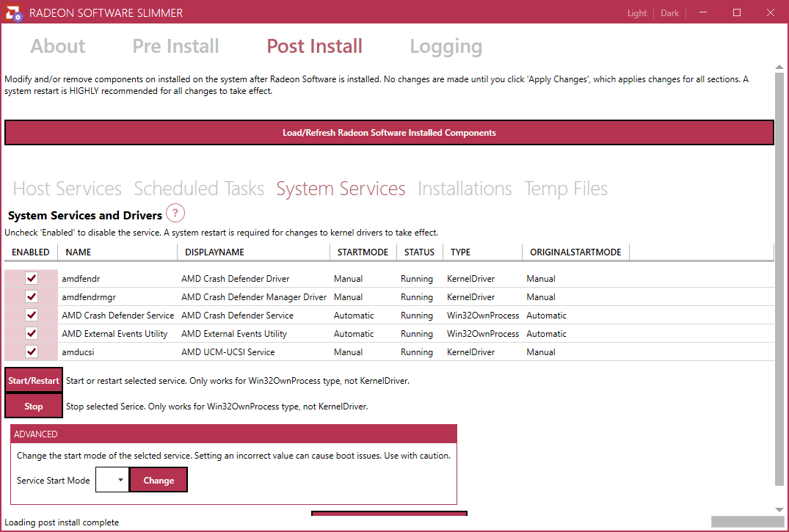Click Running status in amdfendr row

pos(417,278)
